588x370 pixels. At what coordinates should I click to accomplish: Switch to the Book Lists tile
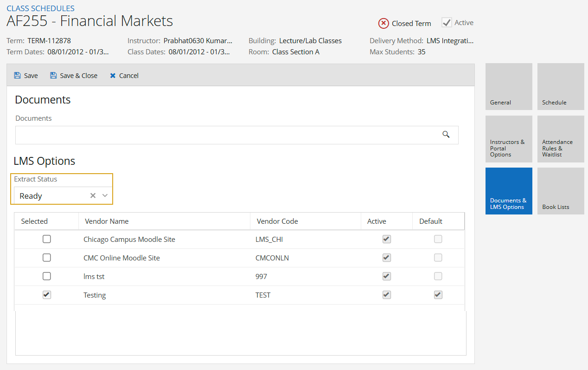[x=561, y=191]
